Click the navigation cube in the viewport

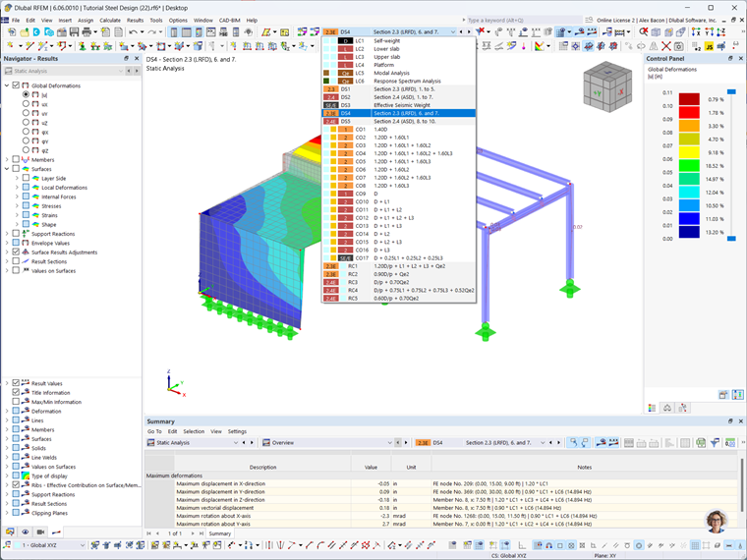click(x=607, y=86)
